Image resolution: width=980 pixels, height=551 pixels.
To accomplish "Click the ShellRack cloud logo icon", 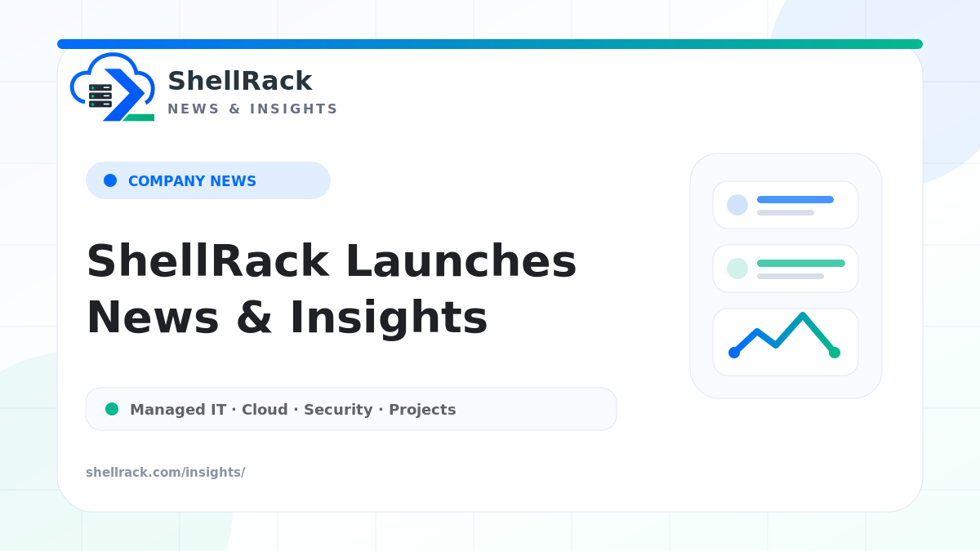I will (113, 87).
